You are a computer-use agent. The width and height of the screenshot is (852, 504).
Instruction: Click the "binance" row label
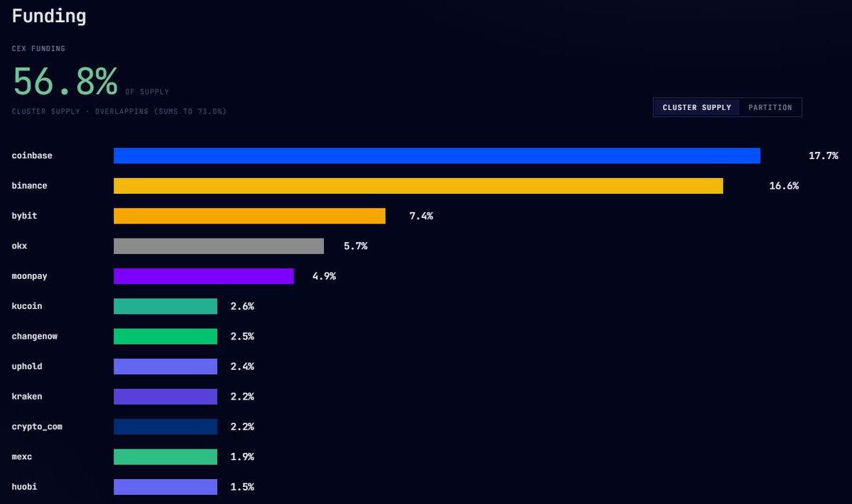pyautogui.click(x=30, y=186)
